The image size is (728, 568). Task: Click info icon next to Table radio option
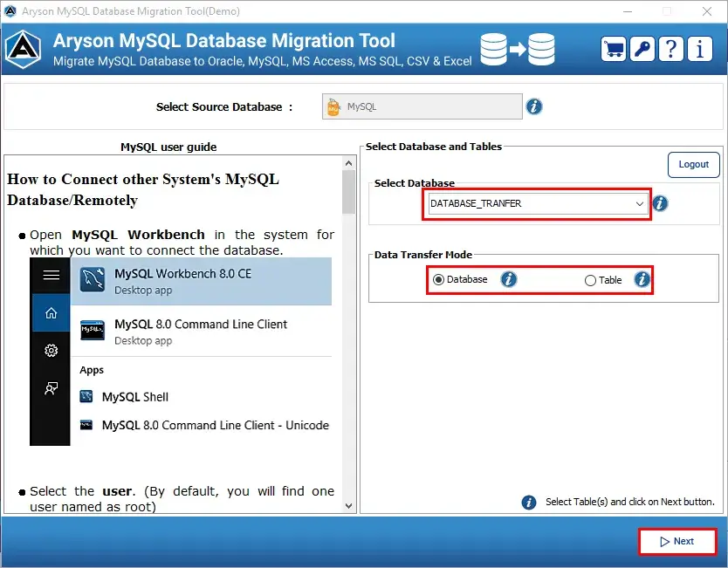[642, 279]
